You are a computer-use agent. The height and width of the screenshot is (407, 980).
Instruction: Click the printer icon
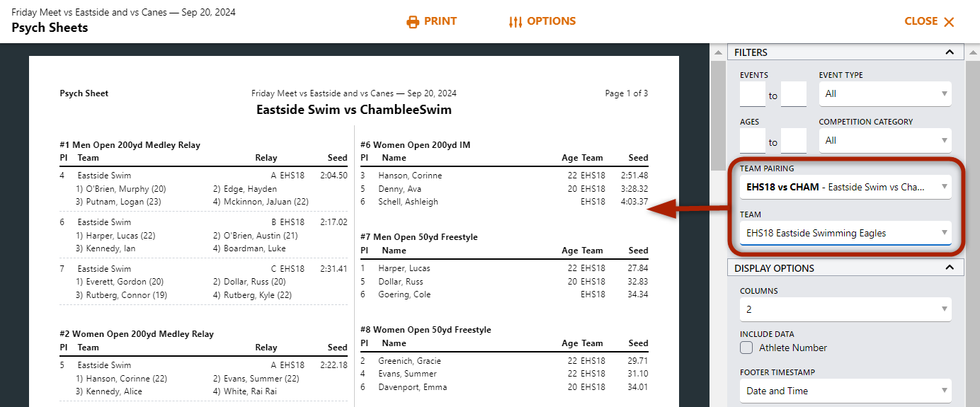point(413,22)
